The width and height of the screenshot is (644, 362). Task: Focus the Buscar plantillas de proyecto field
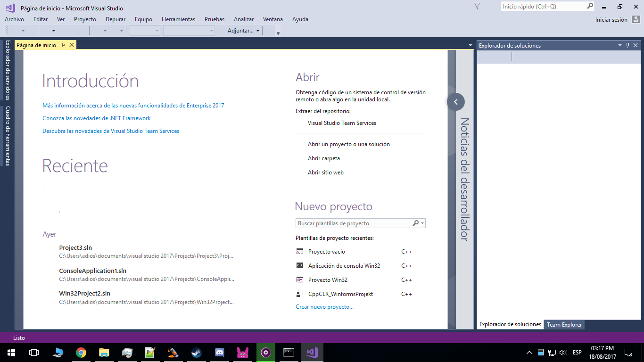point(354,223)
